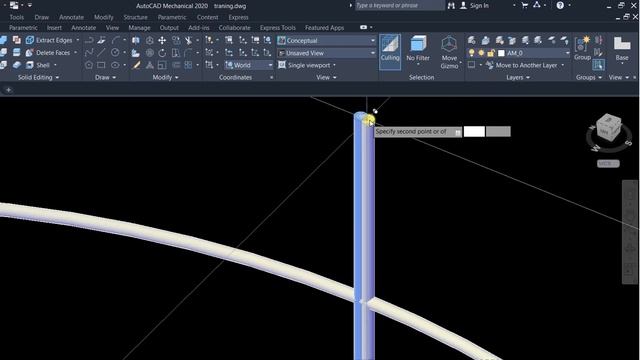Image resolution: width=640 pixels, height=360 pixels.
Task: Click Sign In
Action: [x=479, y=5]
